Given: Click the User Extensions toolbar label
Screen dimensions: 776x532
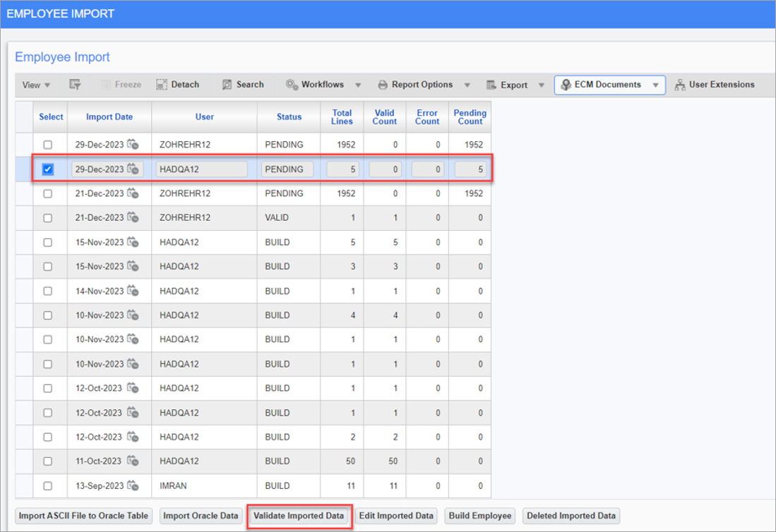Looking at the screenshot, I should [x=722, y=85].
